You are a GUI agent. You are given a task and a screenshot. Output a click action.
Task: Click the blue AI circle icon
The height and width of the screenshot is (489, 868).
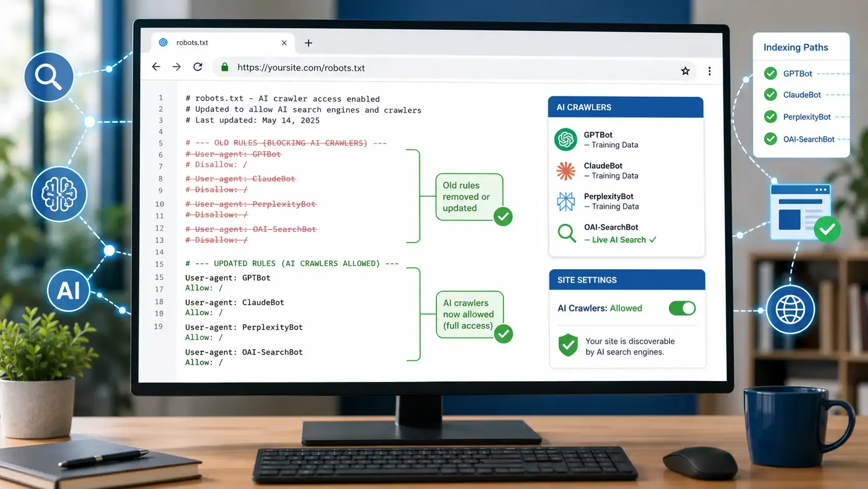69,290
